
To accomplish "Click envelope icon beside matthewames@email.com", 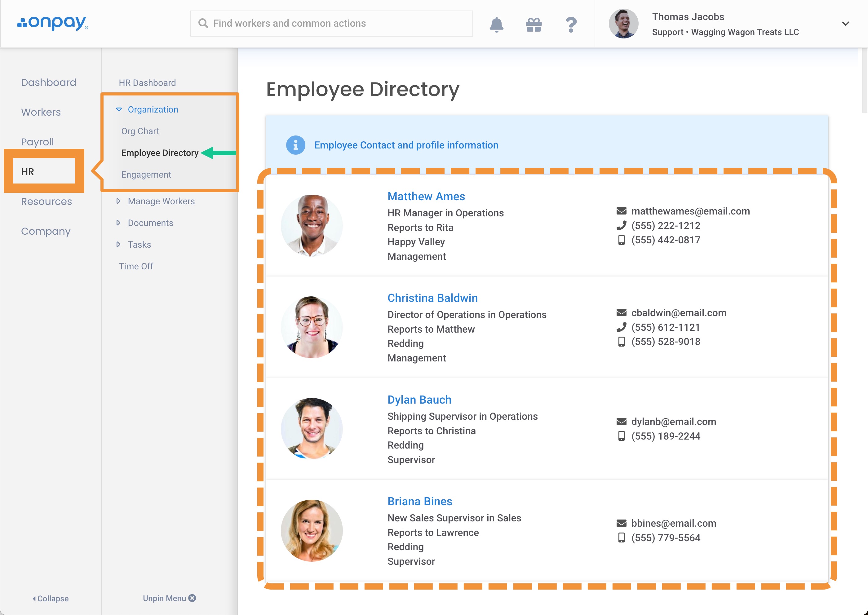I will [x=621, y=211].
